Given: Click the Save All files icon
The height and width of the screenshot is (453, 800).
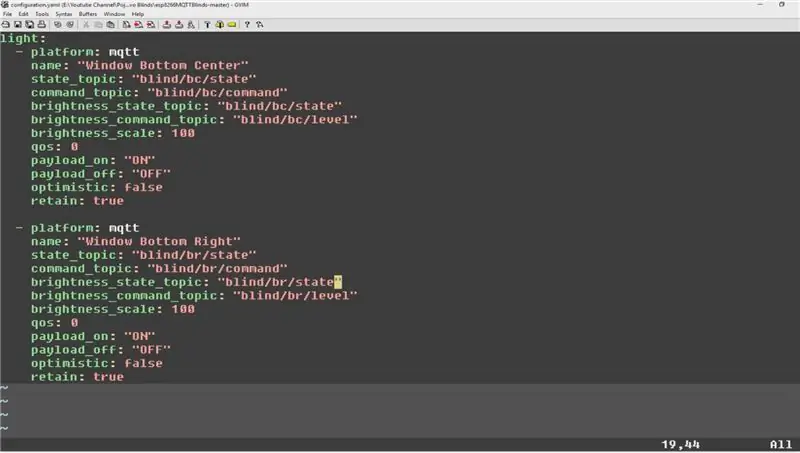Looking at the screenshot, I should (x=30, y=24).
